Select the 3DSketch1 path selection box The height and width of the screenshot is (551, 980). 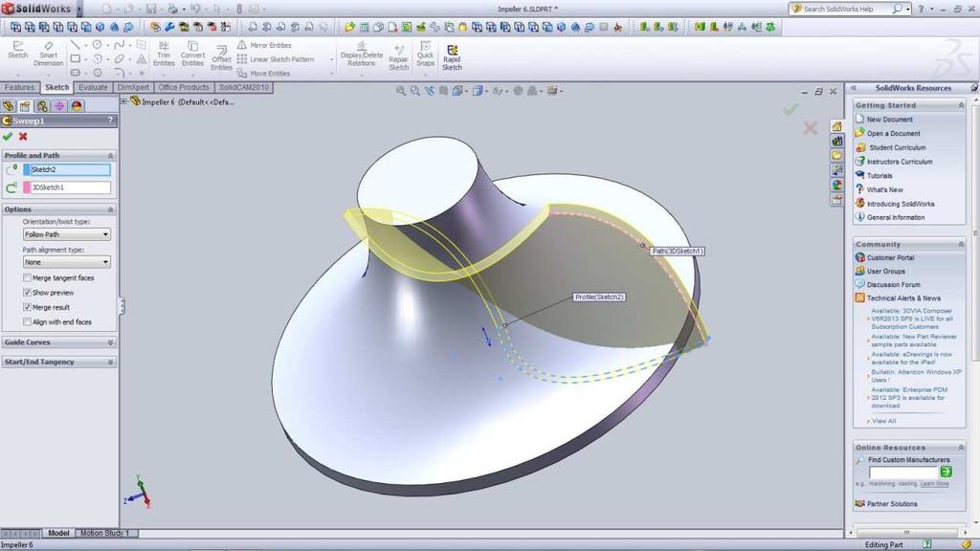click(x=71, y=187)
